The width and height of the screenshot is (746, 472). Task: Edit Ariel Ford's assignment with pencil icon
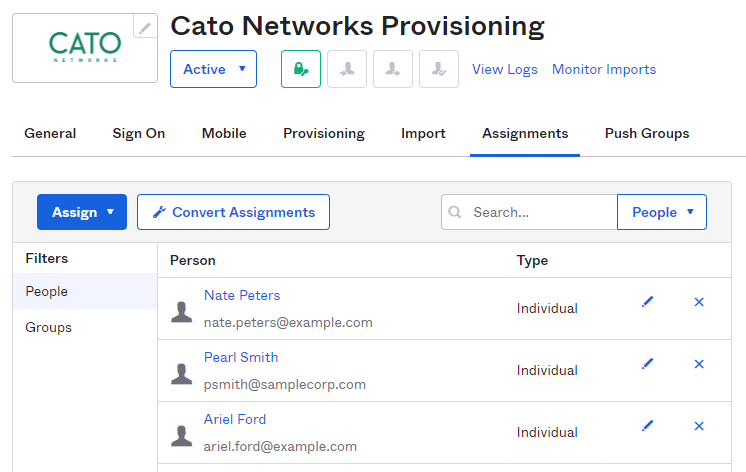click(647, 426)
